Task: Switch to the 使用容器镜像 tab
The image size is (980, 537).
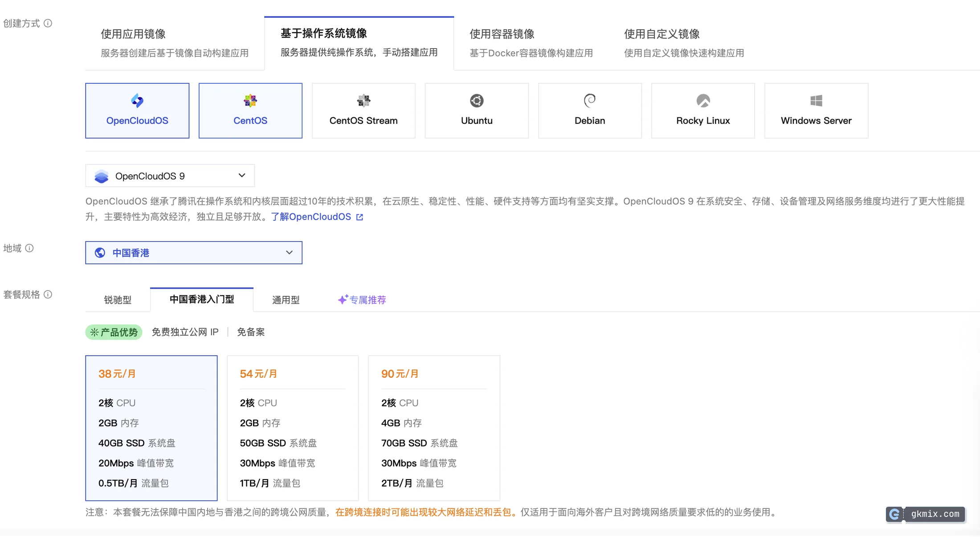Action: pos(531,43)
